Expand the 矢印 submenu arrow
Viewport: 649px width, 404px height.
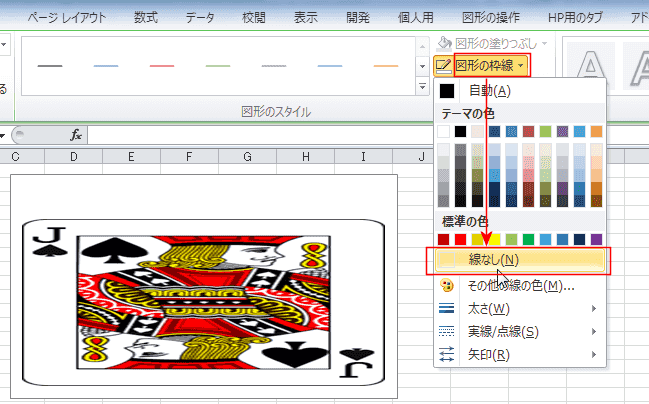coord(594,355)
